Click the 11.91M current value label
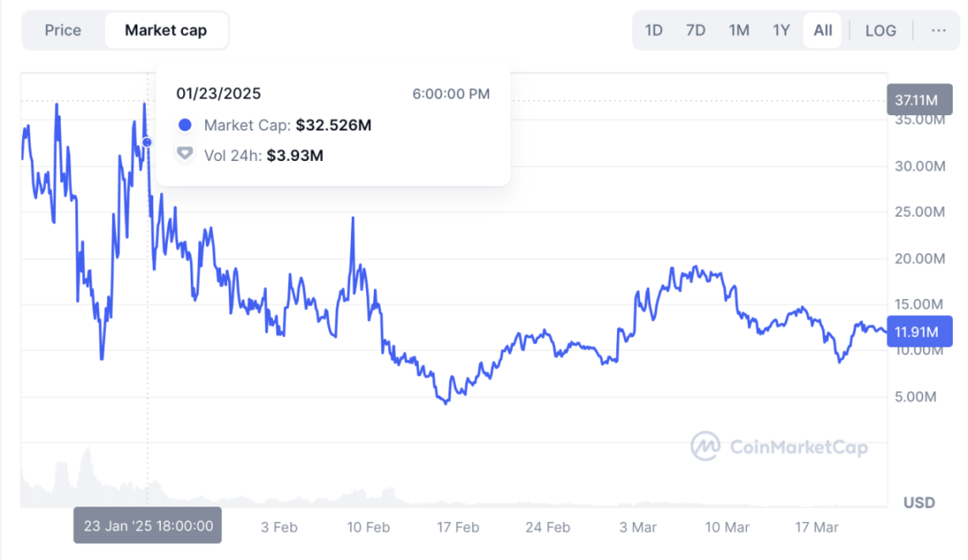 [915, 331]
